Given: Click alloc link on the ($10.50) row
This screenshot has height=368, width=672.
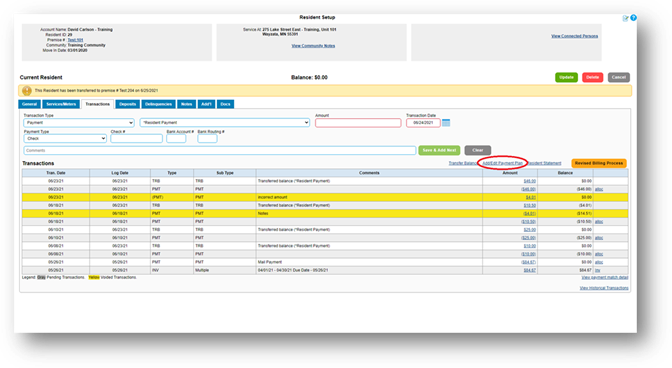Looking at the screenshot, I should click(599, 222).
